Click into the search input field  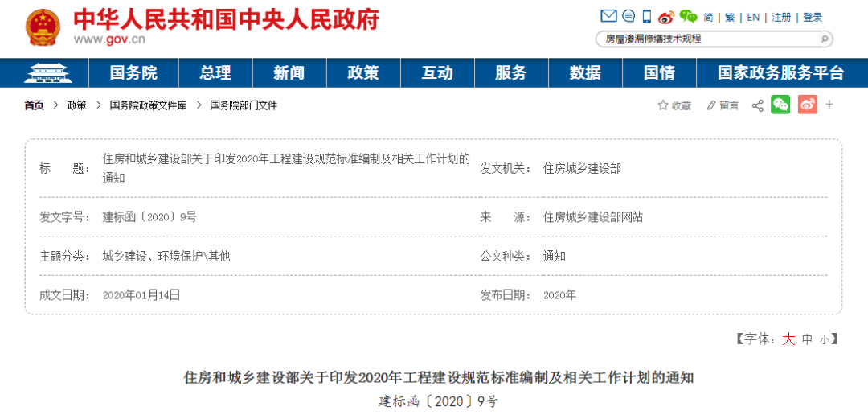click(x=709, y=39)
